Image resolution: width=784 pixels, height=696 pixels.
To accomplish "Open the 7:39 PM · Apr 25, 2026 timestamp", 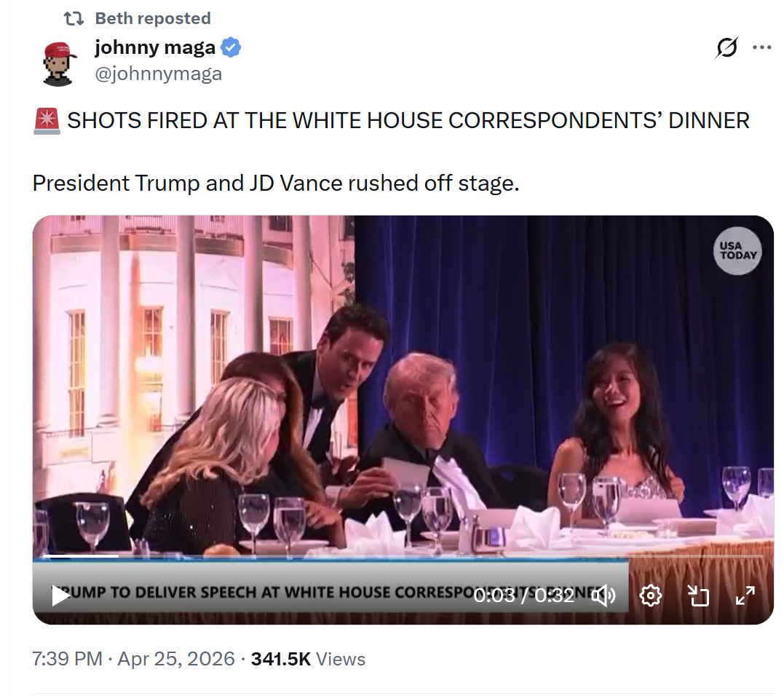I will (x=133, y=659).
